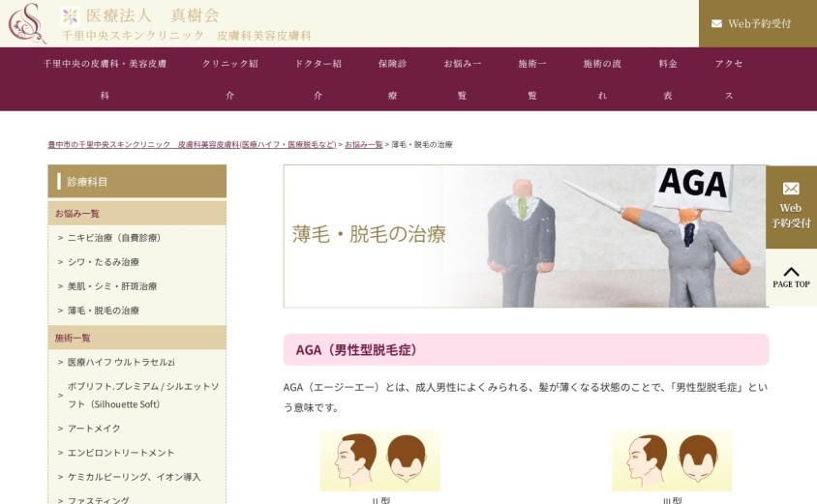Open ボブリフト.プレミアム / シルエットソフト sidebar link
This screenshot has width=817, height=504.
tap(143, 396)
